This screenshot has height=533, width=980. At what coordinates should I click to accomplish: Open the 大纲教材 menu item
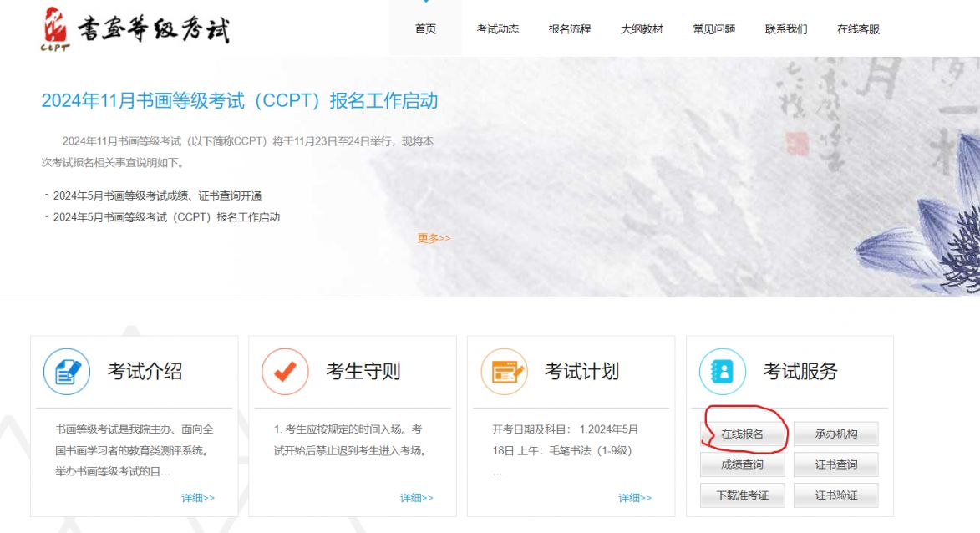pyautogui.click(x=642, y=28)
